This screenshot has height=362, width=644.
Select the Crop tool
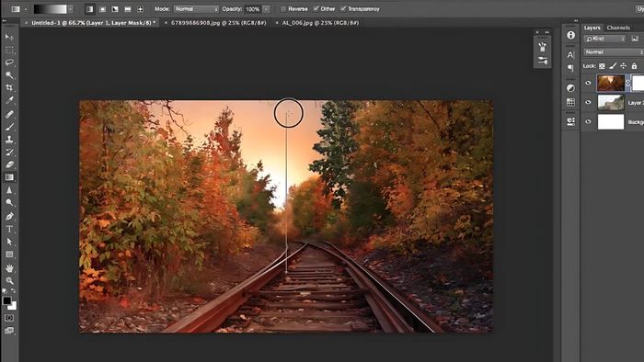pyautogui.click(x=9, y=87)
